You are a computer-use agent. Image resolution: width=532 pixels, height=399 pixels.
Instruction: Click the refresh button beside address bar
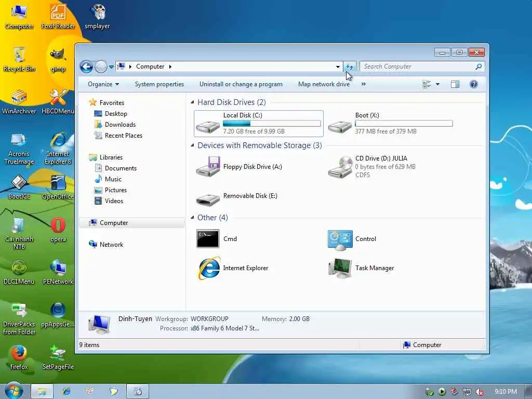point(350,67)
